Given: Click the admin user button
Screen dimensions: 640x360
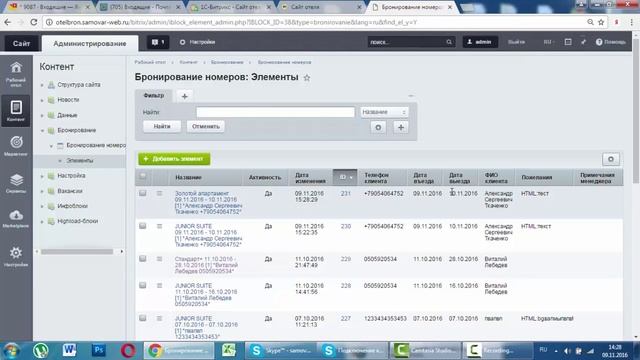Looking at the screenshot, I should pos(480,42).
